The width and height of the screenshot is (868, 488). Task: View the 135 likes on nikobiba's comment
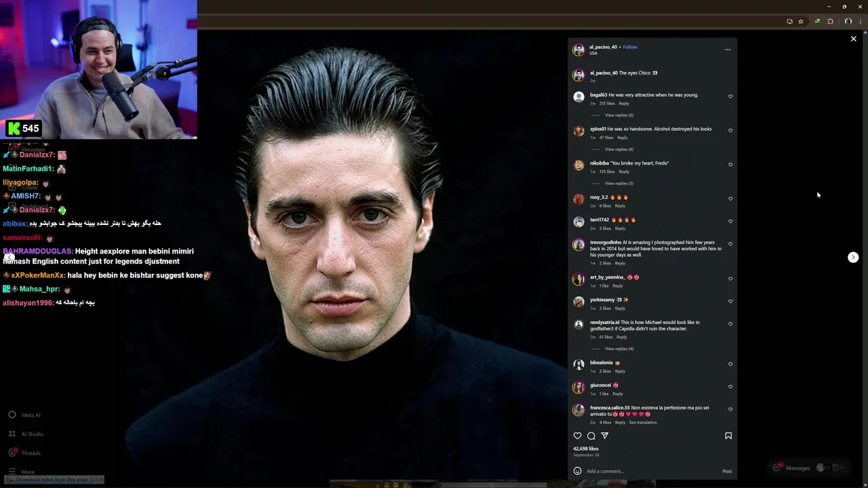[x=607, y=171]
